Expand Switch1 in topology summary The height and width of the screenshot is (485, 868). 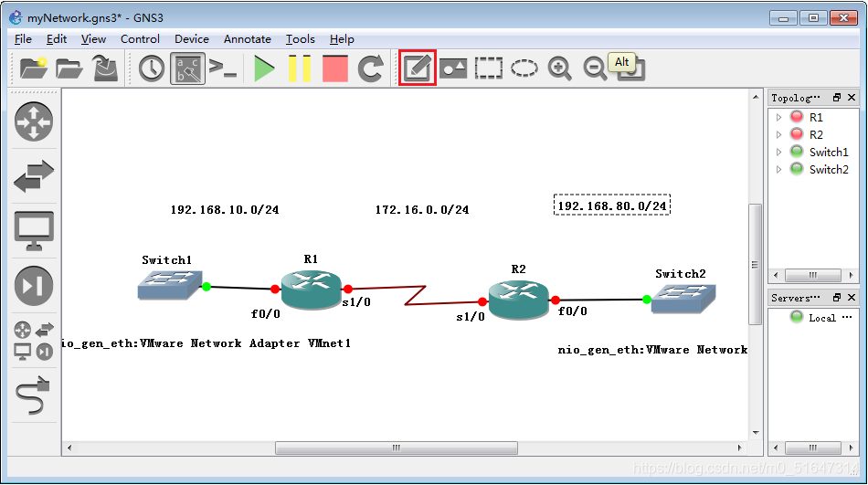click(x=778, y=152)
